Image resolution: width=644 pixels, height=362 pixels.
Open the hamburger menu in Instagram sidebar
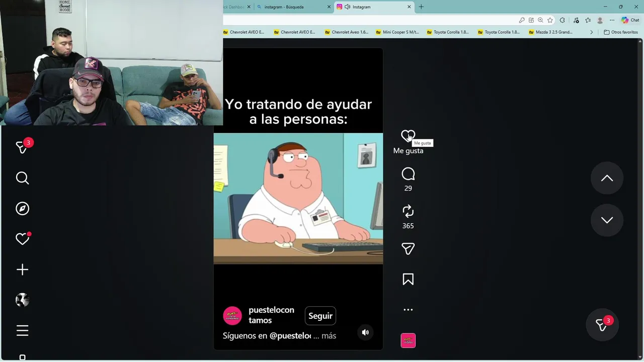coord(22,330)
